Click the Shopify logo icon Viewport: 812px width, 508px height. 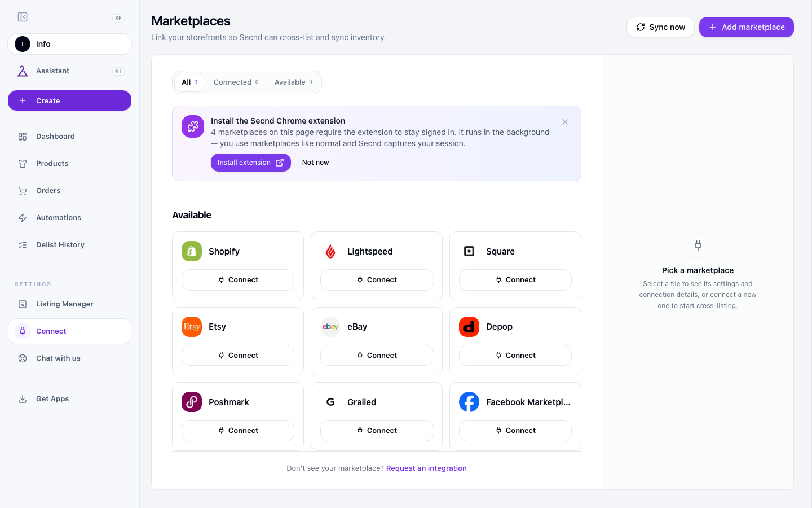coord(192,251)
